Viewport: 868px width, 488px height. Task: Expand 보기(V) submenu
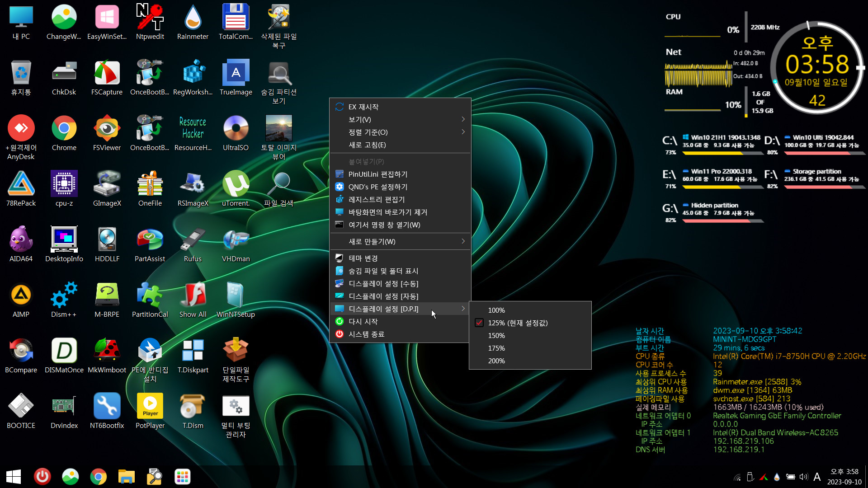click(x=400, y=119)
